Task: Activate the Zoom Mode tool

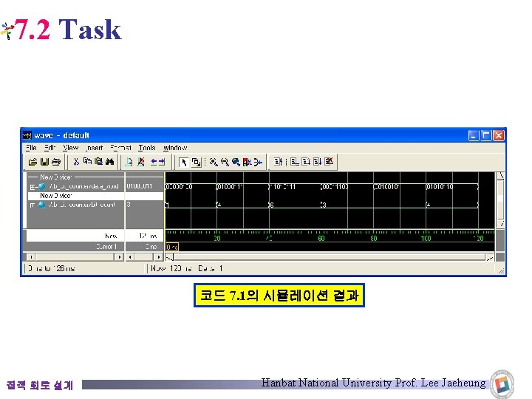Action: pos(196,162)
